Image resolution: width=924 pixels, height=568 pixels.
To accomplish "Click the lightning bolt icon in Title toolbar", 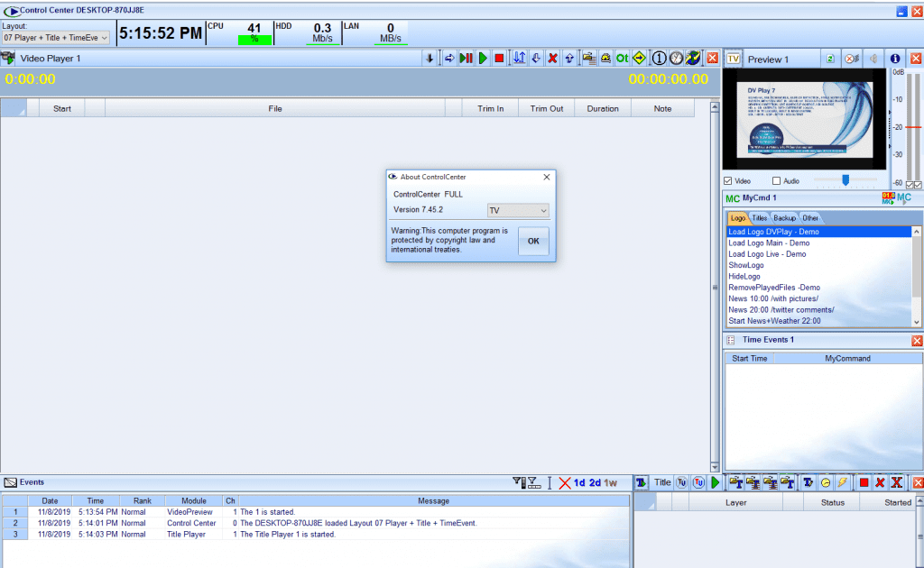I will coord(842,483).
